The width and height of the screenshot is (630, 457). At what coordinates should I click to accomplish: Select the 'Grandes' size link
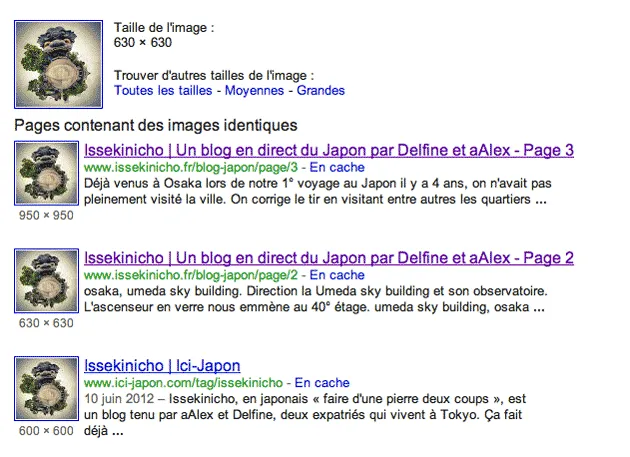(321, 90)
